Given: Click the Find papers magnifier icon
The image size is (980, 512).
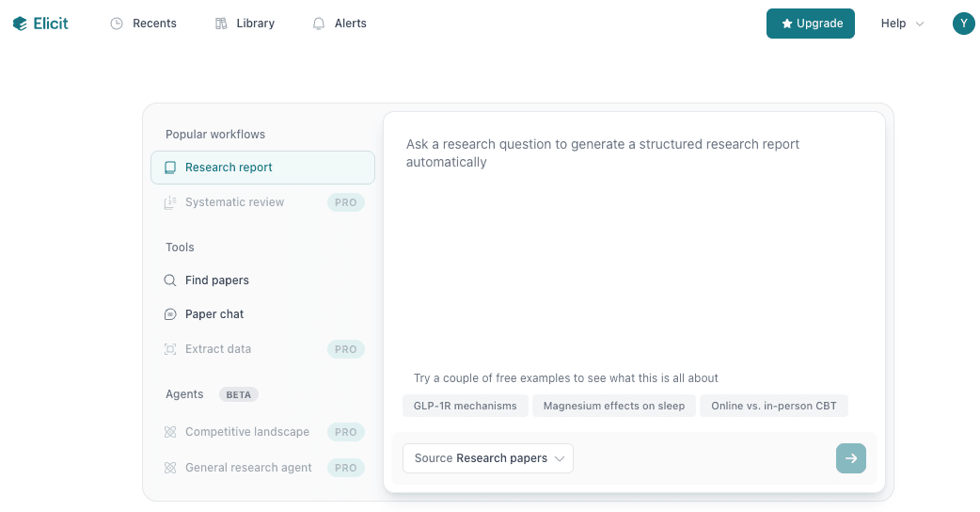Looking at the screenshot, I should point(170,280).
